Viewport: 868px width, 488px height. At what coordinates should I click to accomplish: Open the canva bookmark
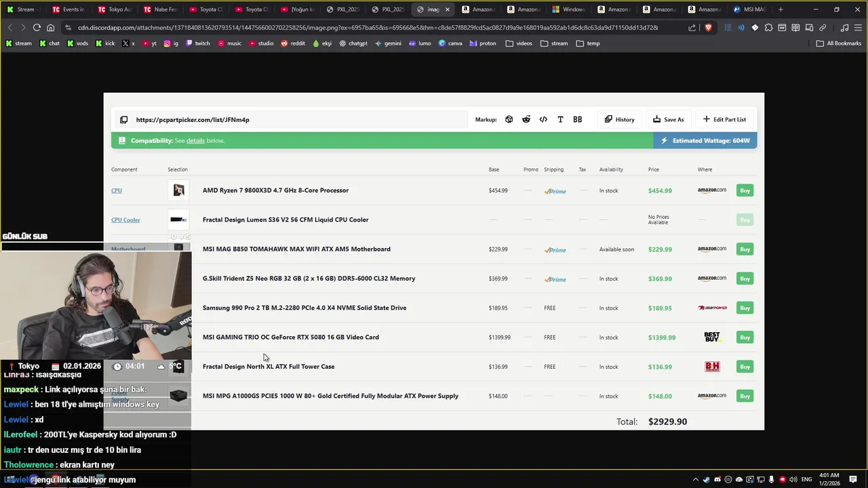click(x=450, y=43)
